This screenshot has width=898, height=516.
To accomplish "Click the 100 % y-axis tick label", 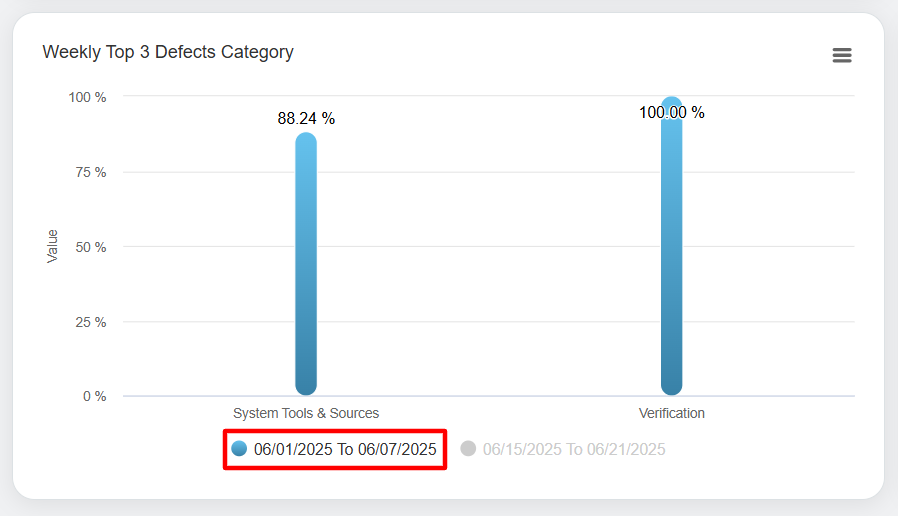I will (87, 97).
